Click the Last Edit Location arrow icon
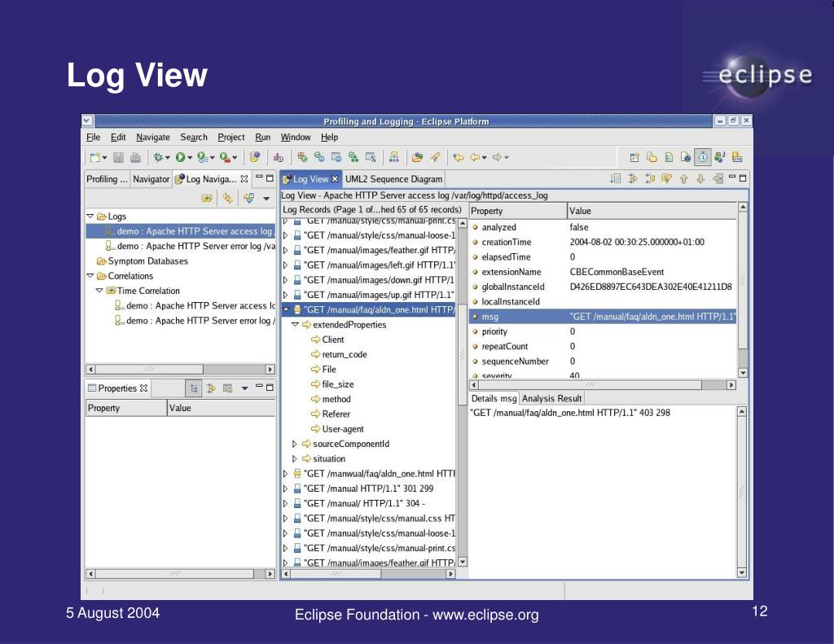 [458, 157]
